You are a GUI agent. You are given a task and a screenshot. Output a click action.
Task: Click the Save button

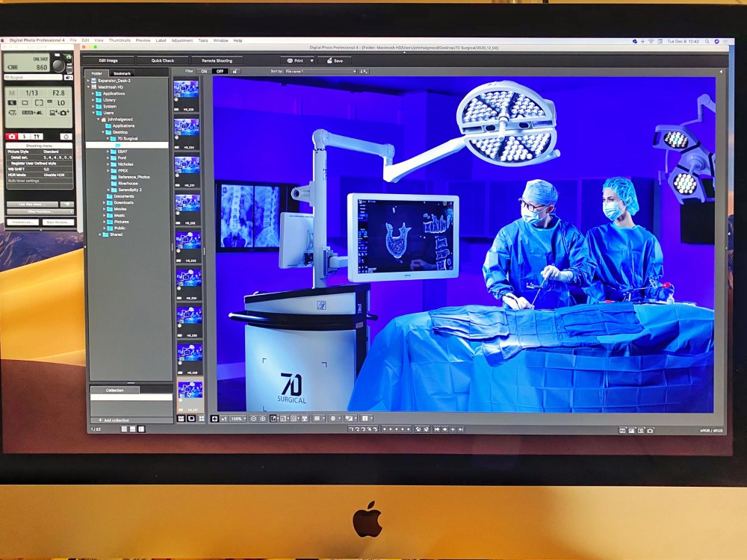335,60
